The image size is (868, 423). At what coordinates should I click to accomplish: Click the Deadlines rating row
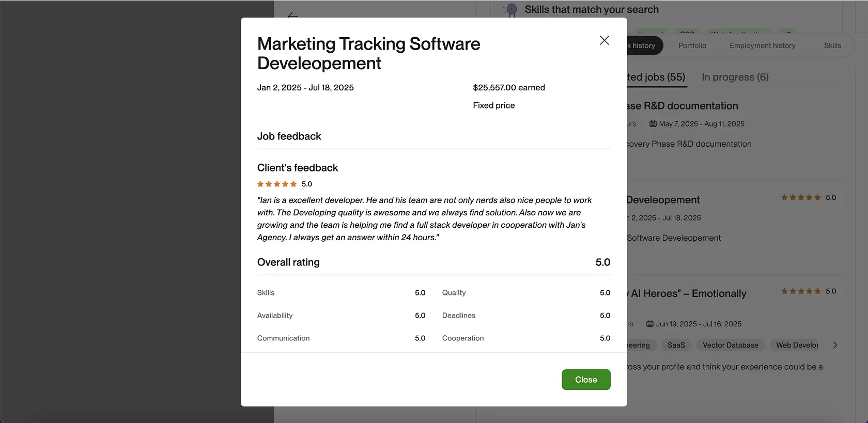coord(526,316)
